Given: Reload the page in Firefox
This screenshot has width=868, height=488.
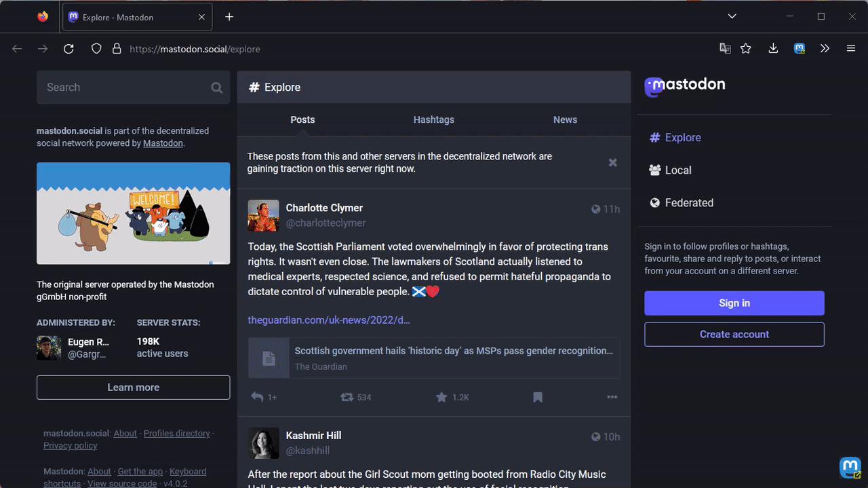Looking at the screenshot, I should click(x=68, y=49).
